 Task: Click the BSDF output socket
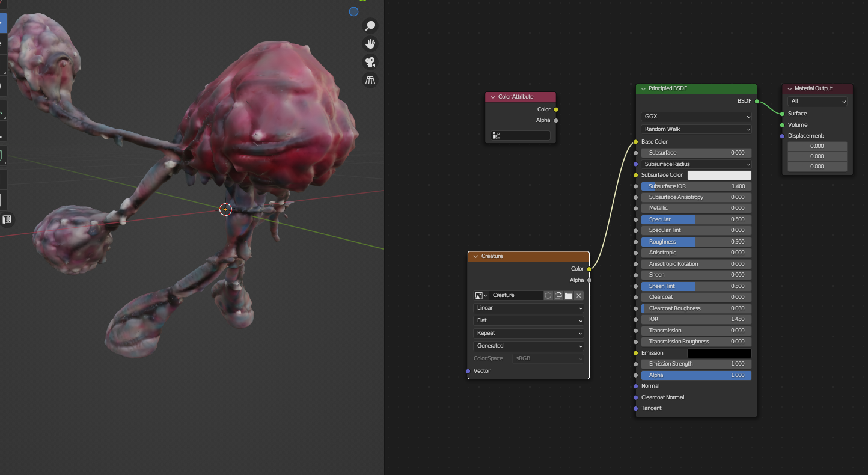[757, 101]
